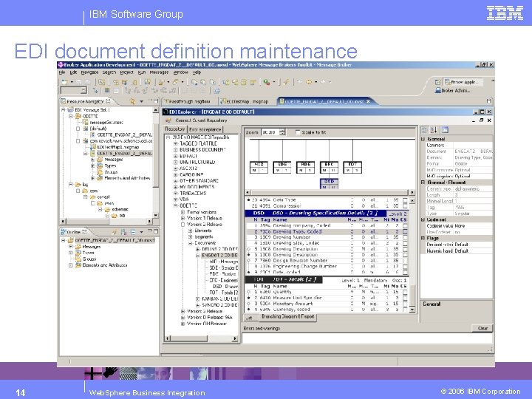The height and width of the screenshot is (399, 532).
Task: Click the run/debug icon with green circle
Action: pyautogui.click(x=267, y=82)
